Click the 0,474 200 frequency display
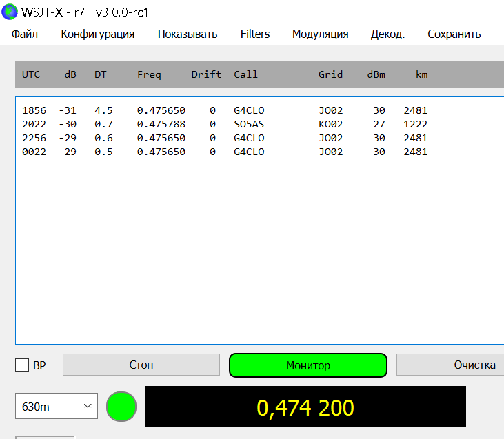Viewport: 504px width, 439px height. tap(305, 408)
